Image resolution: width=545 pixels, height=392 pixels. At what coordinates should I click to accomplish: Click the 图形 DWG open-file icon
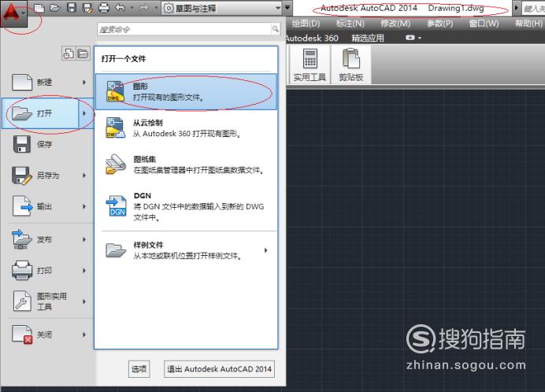pos(115,91)
